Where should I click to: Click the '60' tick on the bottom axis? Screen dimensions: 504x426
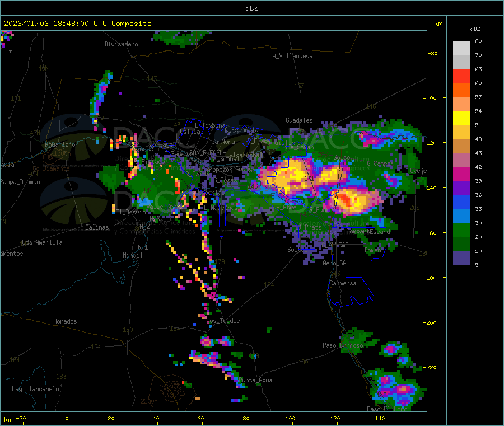pos(200,418)
